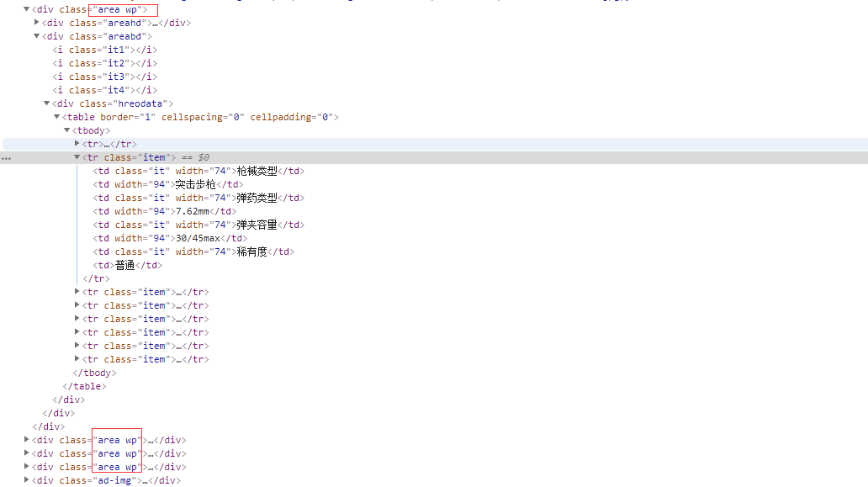Select the <i class="it2"> element row
This screenshot has width=868, height=487.
pyautogui.click(x=104, y=63)
